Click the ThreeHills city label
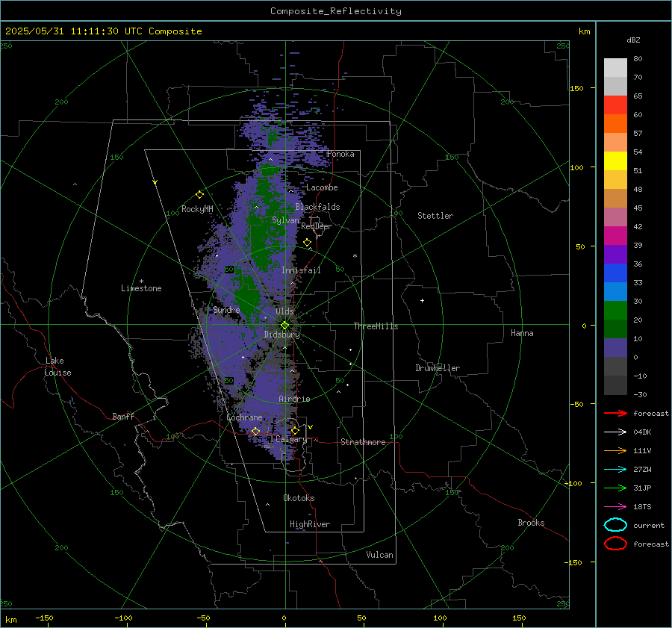This screenshot has height=628, width=672. [x=376, y=326]
